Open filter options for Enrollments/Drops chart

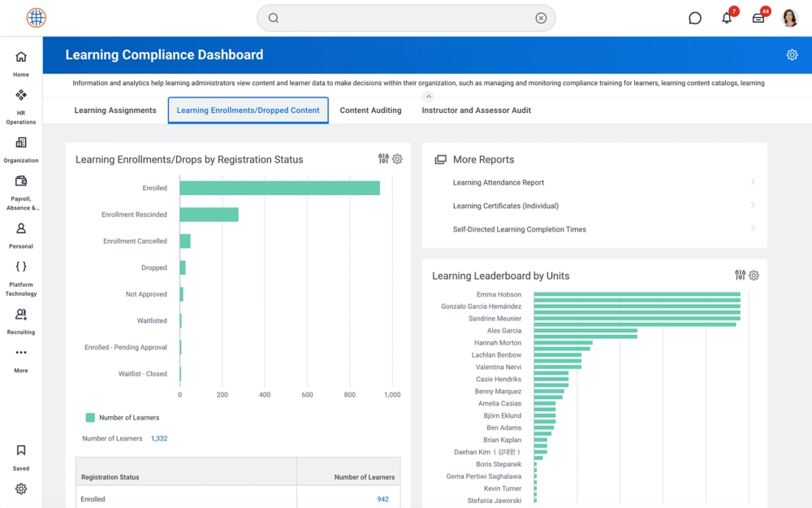pos(383,159)
